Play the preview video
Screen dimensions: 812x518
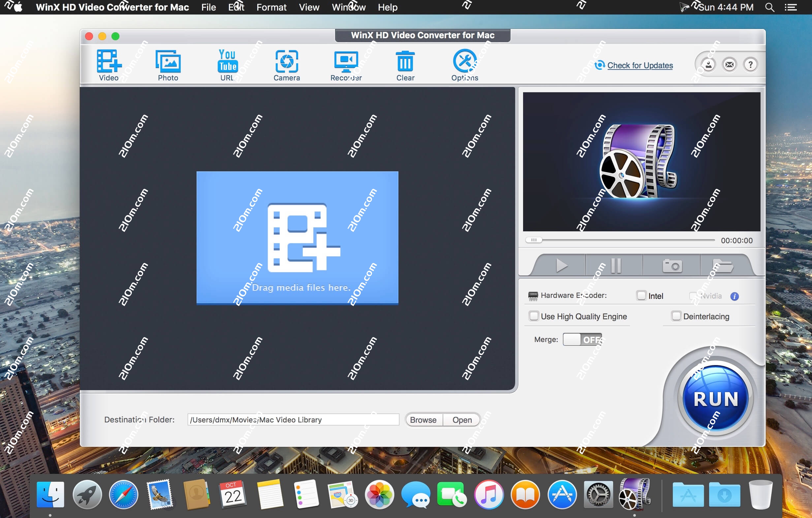pos(561,265)
